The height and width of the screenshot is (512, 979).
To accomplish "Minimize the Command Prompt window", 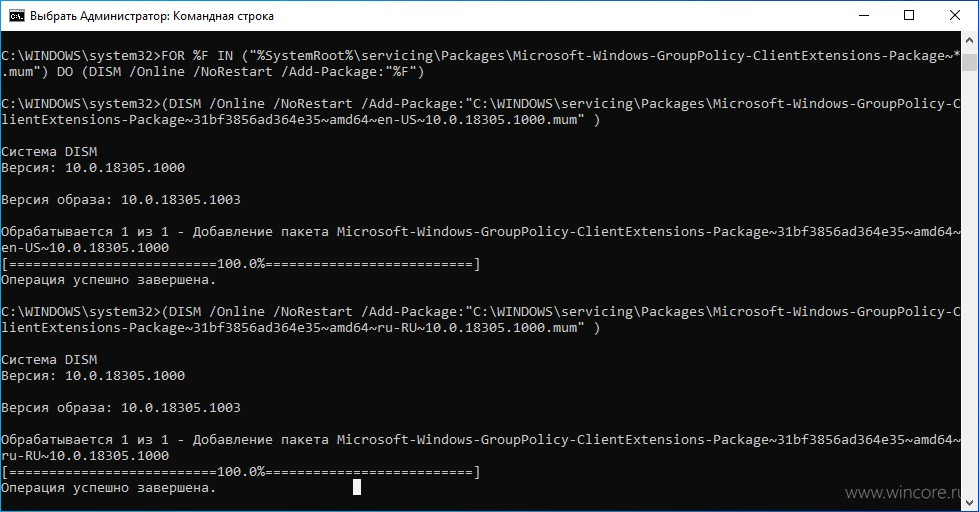I will click(864, 16).
